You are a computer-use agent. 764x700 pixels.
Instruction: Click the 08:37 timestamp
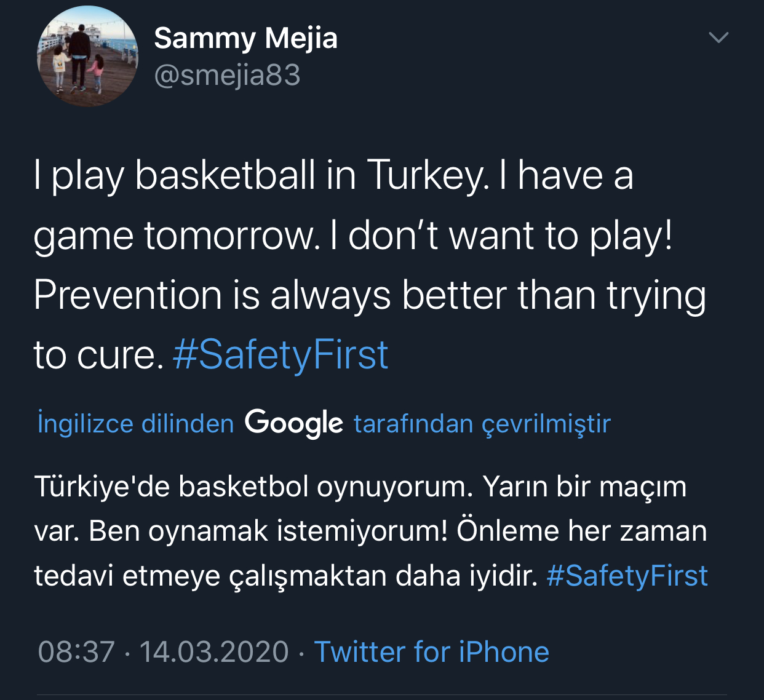tap(76, 652)
